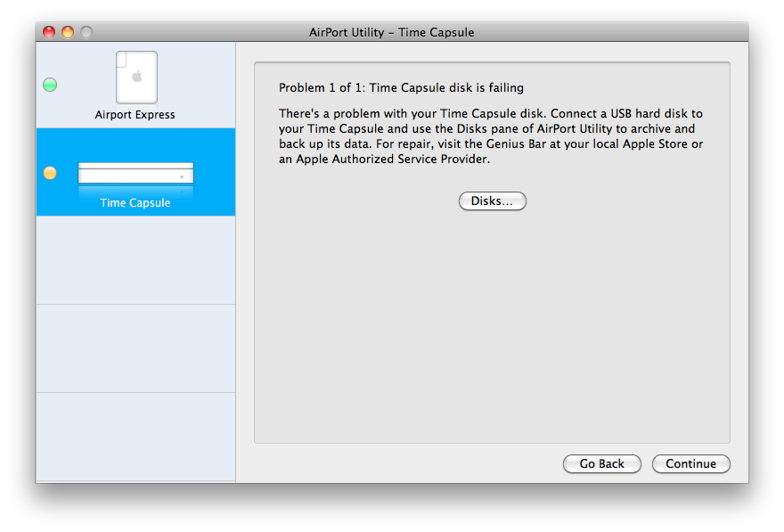The image size is (784, 532).
Task: Click the paragraph describing the Time Capsule disk problem
Action: point(491,136)
